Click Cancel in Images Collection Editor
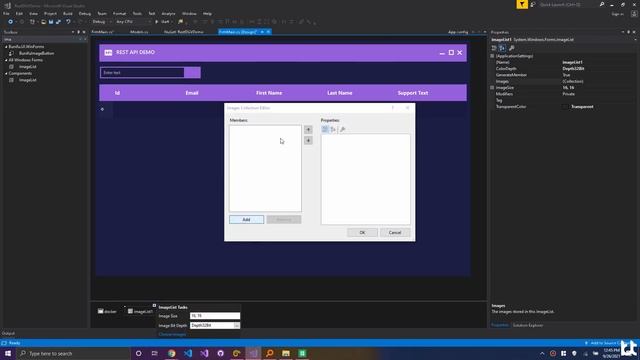The height and width of the screenshot is (360, 640). click(x=395, y=232)
